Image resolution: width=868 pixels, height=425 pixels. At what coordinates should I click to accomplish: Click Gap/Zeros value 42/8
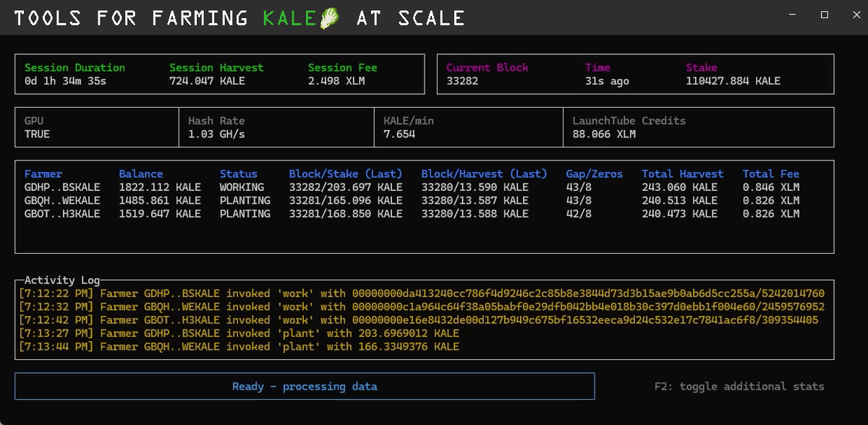[578, 214]
